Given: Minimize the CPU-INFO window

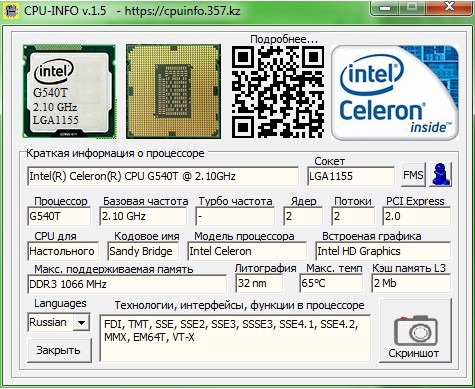Looking at the screenshot, I should [x=386, y=7].
